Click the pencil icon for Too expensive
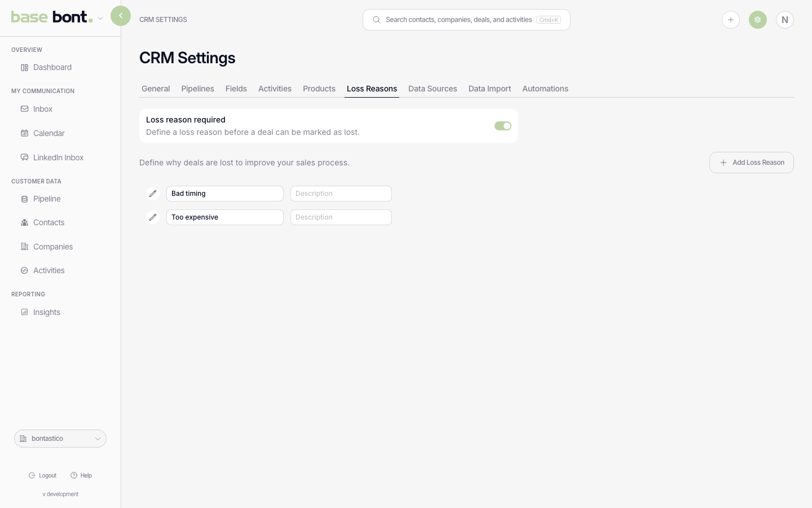Viewport: 812px width, 508px height. [x=153, y=217]
